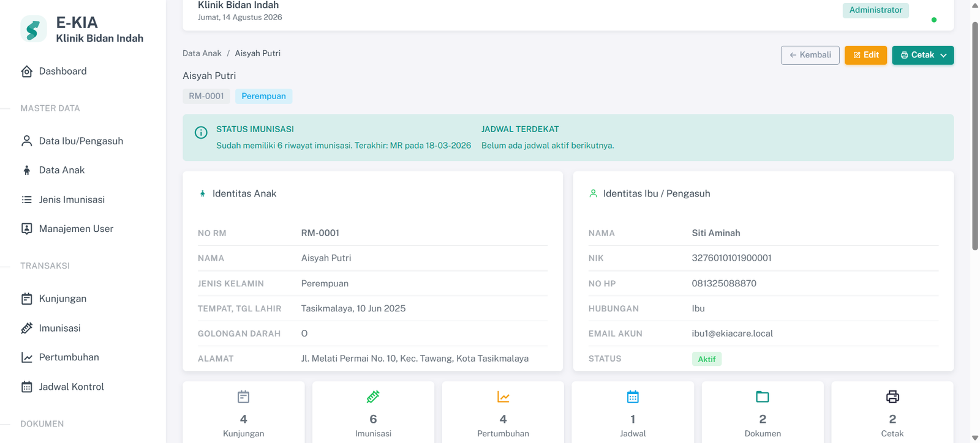Click the NIK value 3276010101900001
Viewport: 980px width, 443px height.
(731, 258)
